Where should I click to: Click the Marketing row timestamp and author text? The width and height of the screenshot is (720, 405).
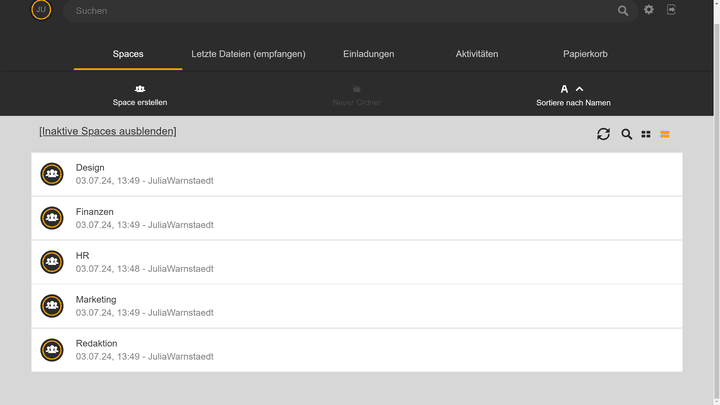point(145,313)
